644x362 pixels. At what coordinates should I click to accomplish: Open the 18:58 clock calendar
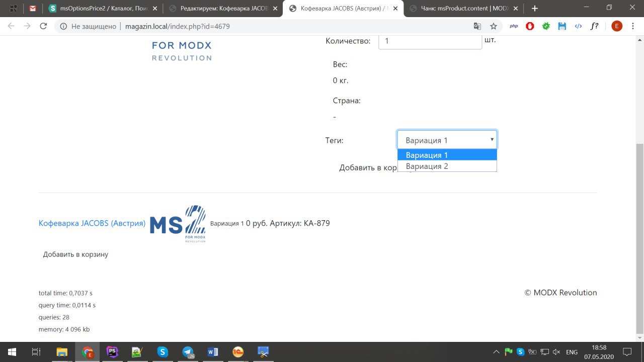599,352
